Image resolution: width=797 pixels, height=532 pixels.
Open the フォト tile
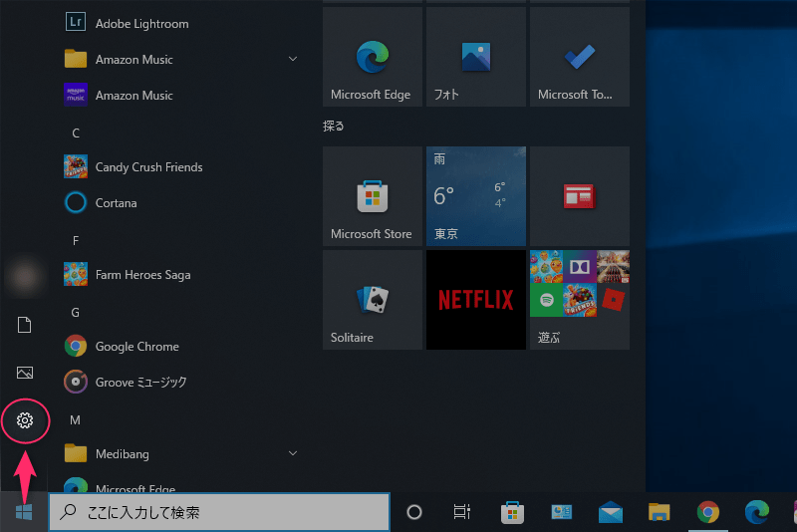pyautogui.click(x=476, y=57)
